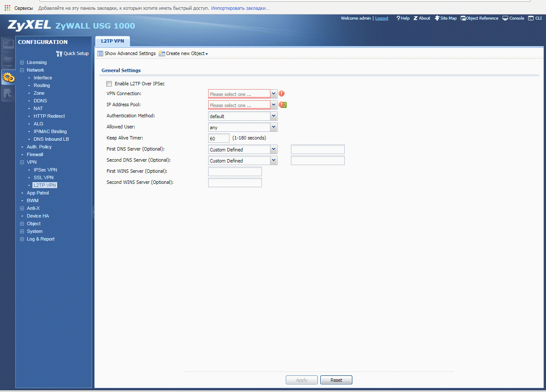Open IP/MAC Binding in sidebar
546x392 pixels.
coord(50,131)
